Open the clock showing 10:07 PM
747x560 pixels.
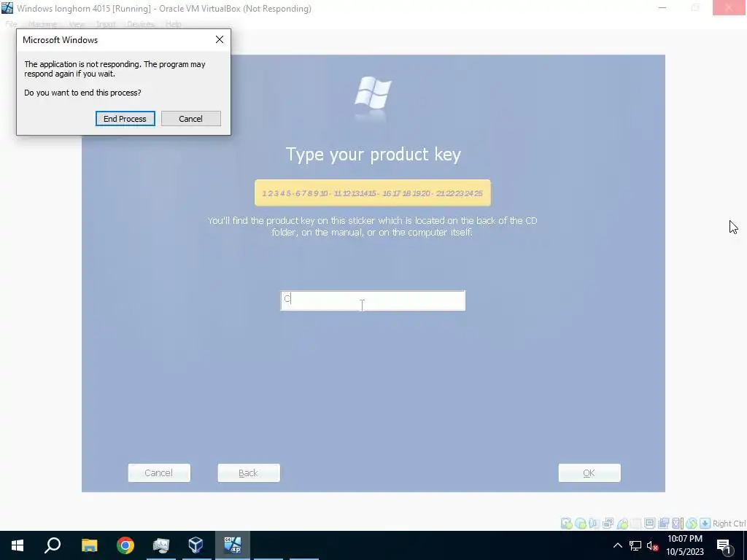pyautogui.click(x=685, y=545)
